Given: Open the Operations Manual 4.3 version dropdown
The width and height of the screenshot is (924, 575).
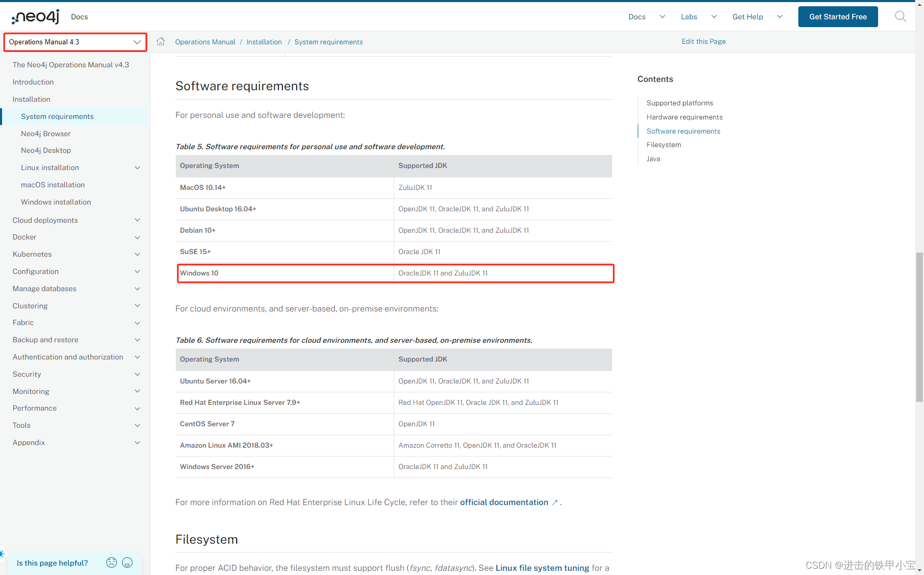Looking at the screenshot, I should tap(75, 42).
